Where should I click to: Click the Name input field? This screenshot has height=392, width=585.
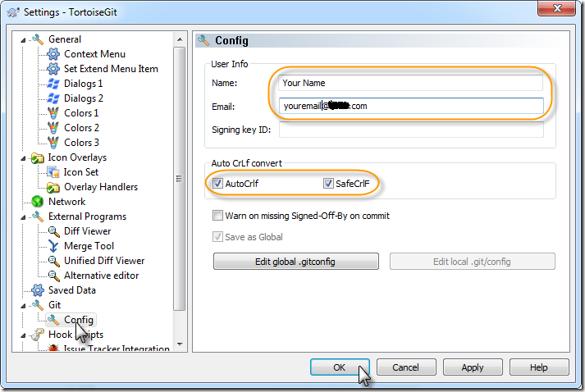pos(410,83)
